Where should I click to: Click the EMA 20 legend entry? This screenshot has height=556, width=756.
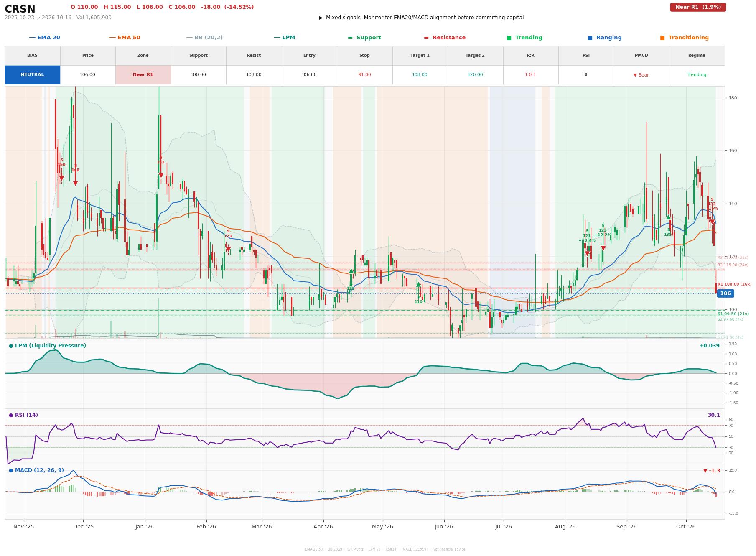coord(44,38)
